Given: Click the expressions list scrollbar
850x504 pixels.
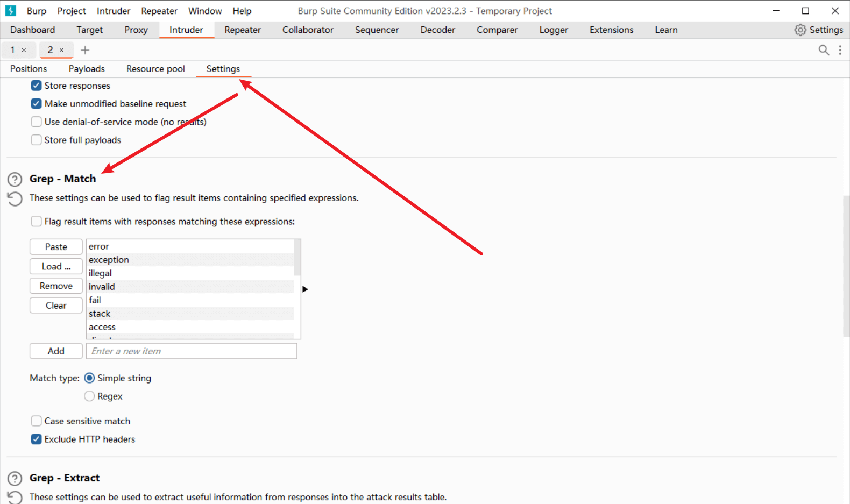Looking at the screenshot, I should [297, 258].
